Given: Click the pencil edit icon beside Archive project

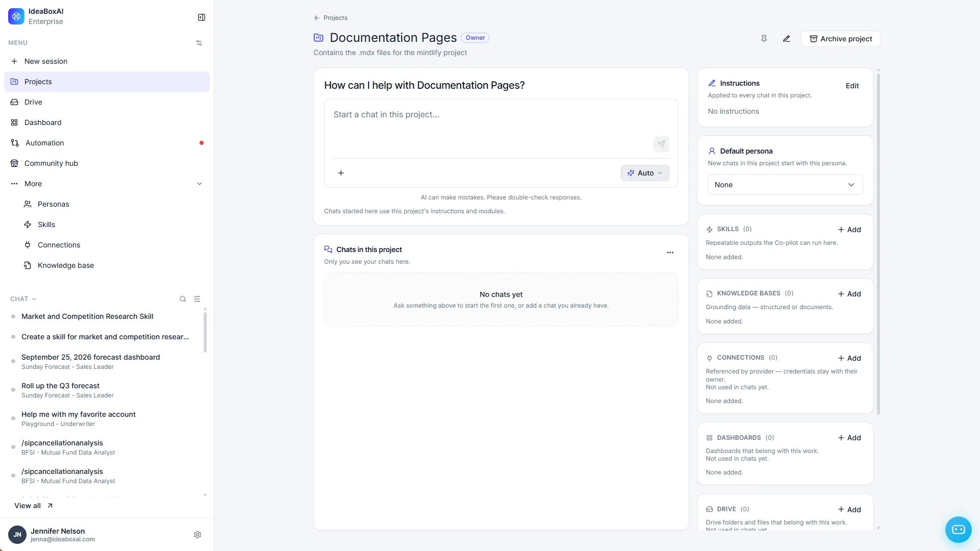Looking at the screenshot, I should click(787, 39).
